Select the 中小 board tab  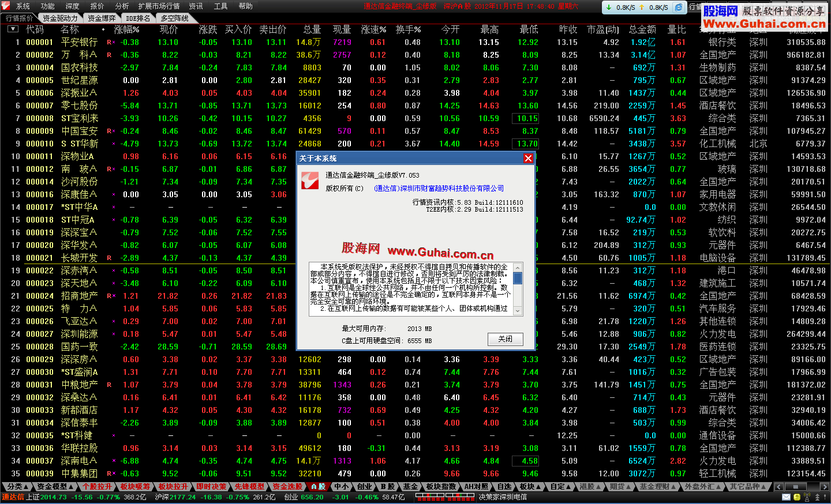point(341,487)
